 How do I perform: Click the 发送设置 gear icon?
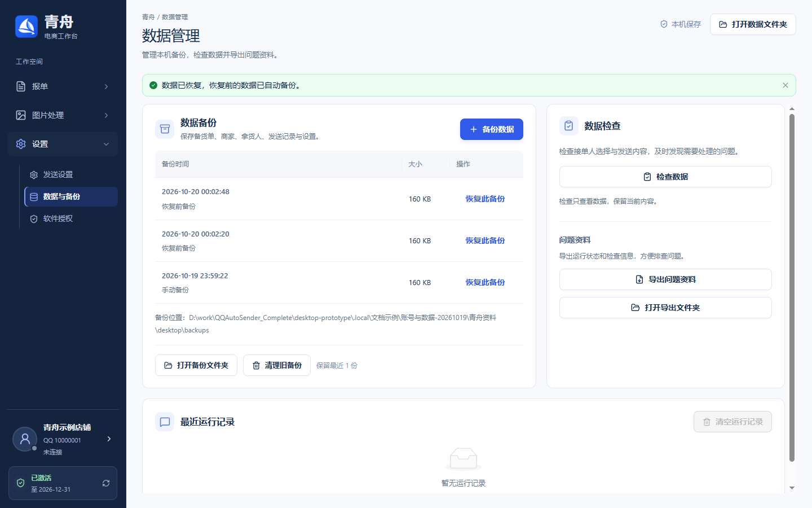34,175
